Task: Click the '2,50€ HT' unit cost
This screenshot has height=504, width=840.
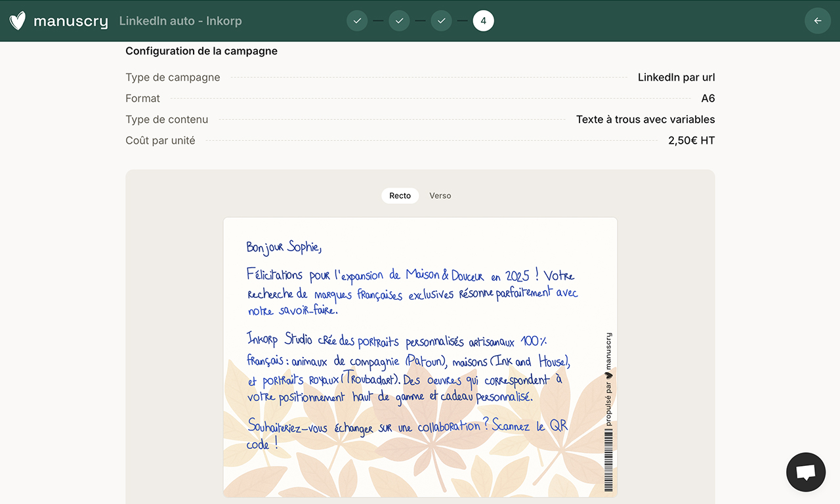Action: coord(691,140)
